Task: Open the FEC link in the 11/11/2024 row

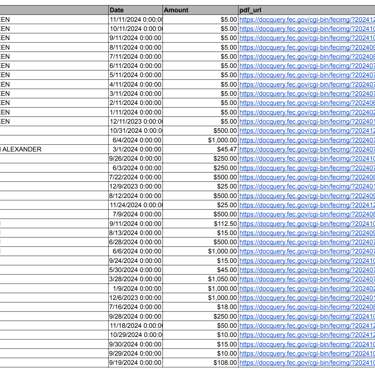Action: pos(307,20)
